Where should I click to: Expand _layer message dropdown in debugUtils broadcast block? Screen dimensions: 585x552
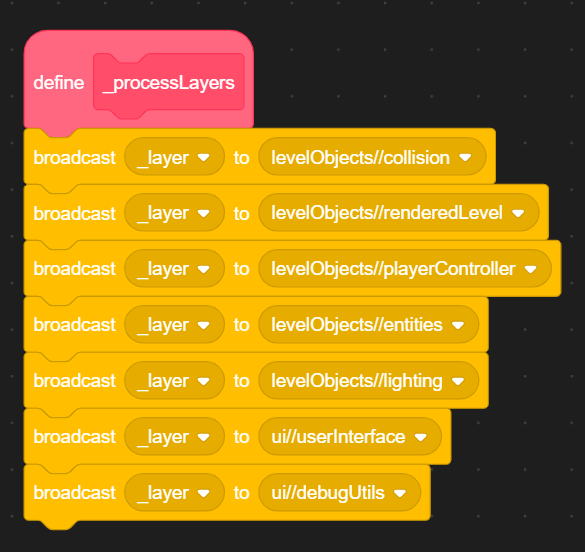(174, 493)
